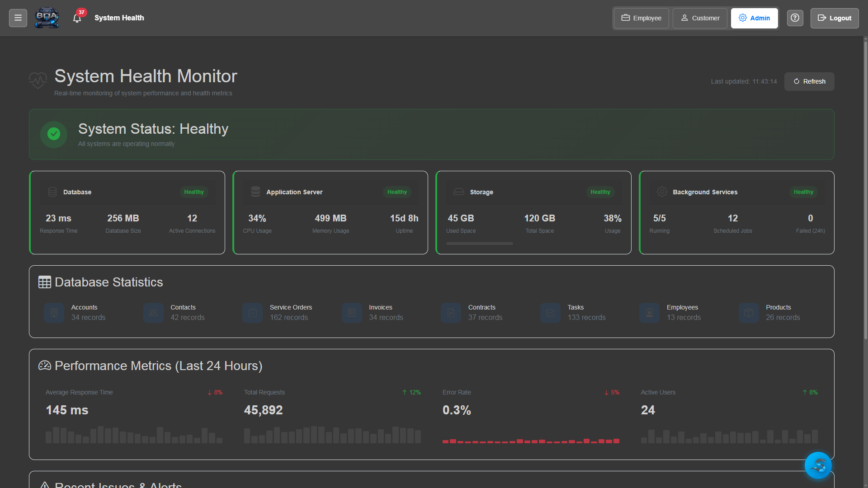
Task: Click the Storage drive icon
Action: tap(458, 192)
